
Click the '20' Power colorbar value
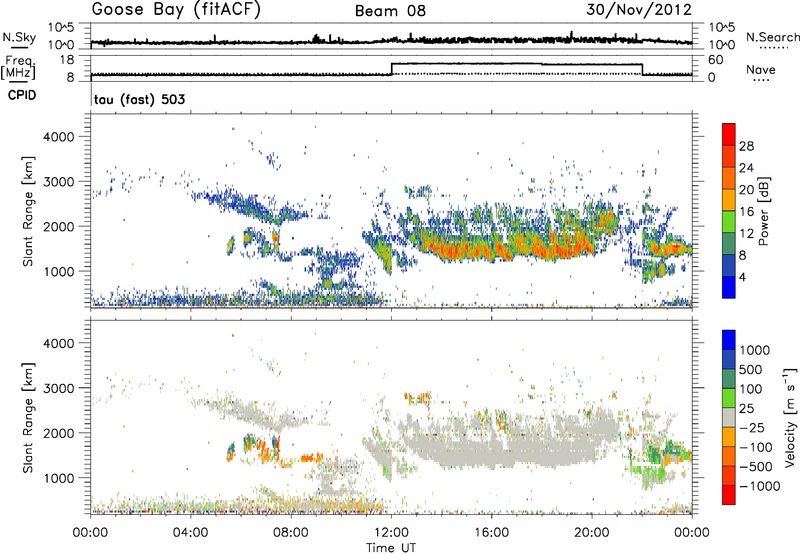tap(746, 190)
